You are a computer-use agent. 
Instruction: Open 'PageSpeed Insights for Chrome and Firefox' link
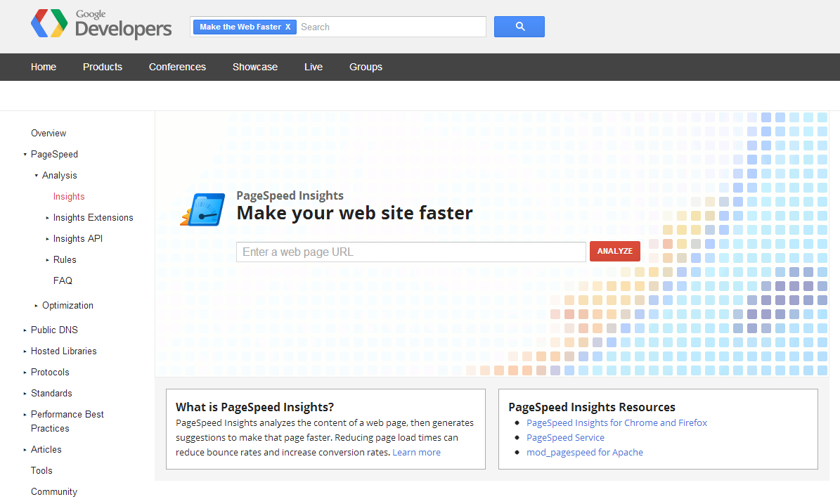tap(616, 422)
